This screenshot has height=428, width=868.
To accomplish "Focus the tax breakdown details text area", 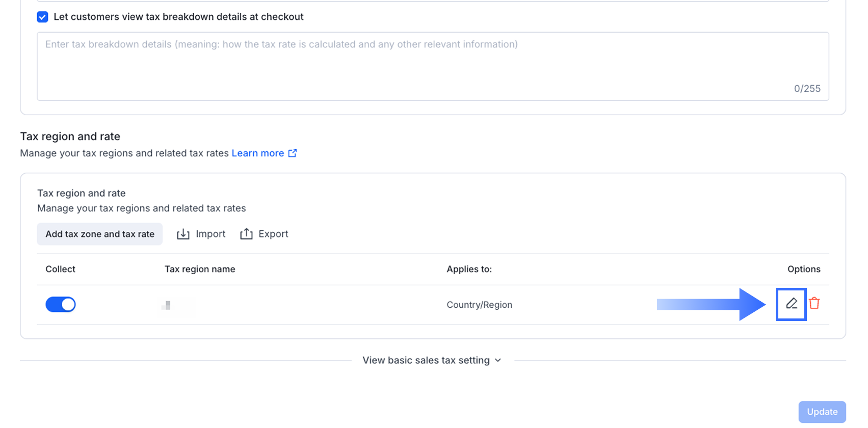I will pos(432,66).
